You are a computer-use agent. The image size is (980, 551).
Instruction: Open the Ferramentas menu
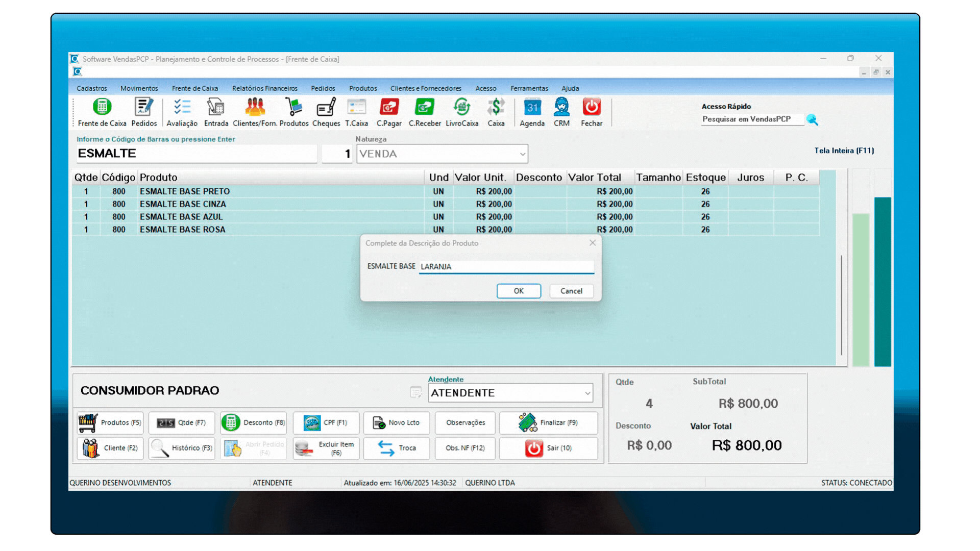[x=529, y=88]
